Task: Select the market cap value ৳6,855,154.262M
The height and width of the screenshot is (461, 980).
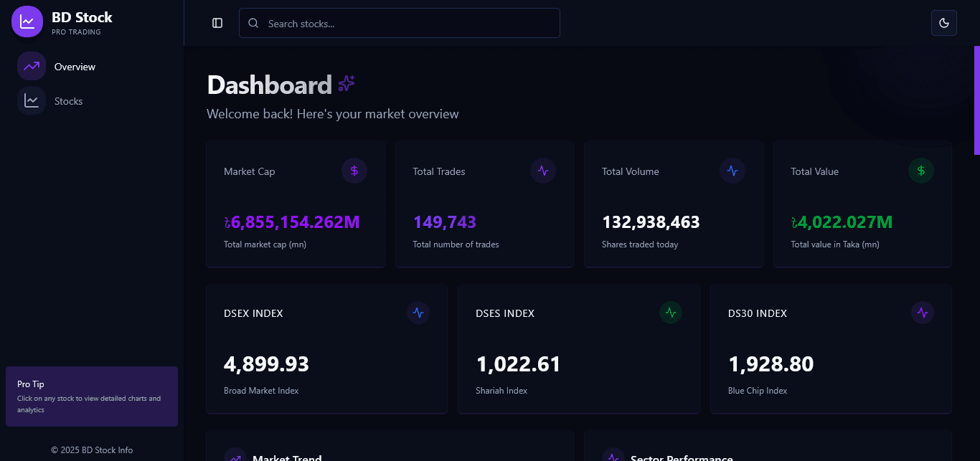Action: click(x=292, y=222)
